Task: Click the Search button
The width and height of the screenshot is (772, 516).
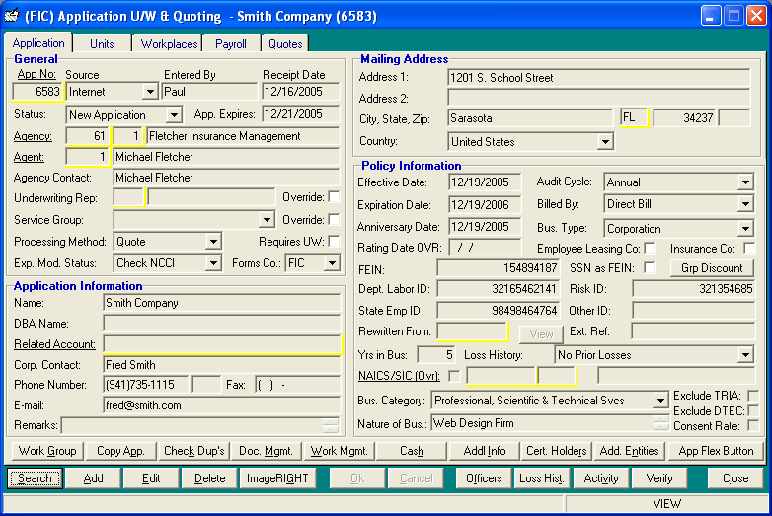Action: 34,478
